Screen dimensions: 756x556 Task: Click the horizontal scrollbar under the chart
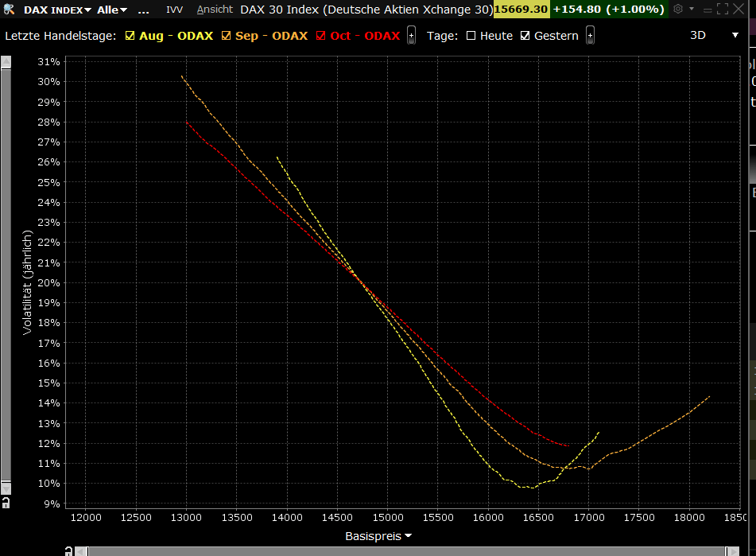(x=397, y=550)
